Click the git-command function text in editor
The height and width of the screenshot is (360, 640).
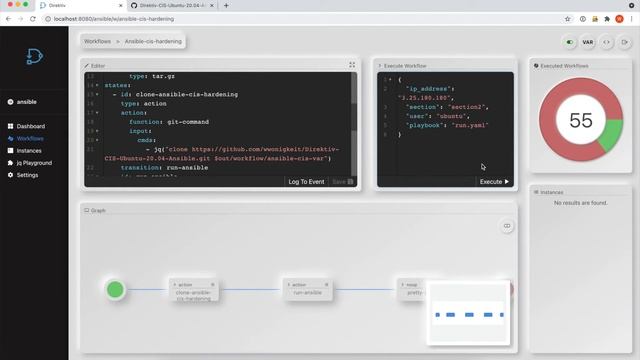point(188,122)
